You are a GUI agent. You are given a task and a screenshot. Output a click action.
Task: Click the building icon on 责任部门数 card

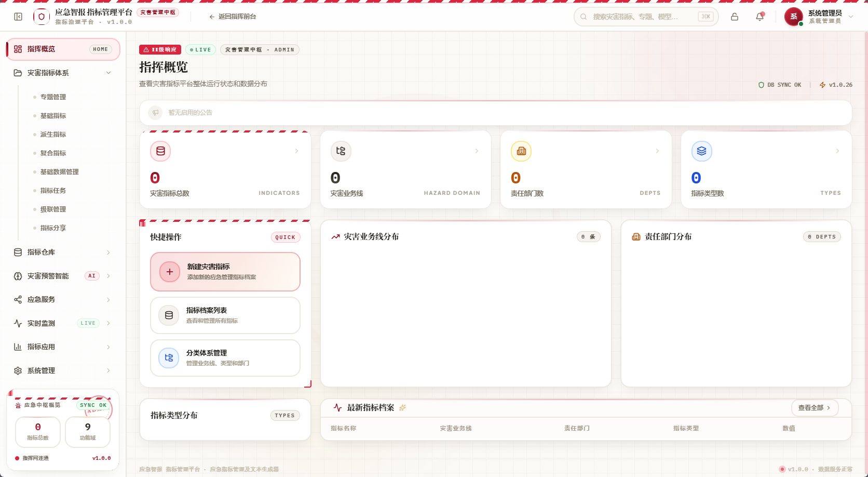[x=521, y=151]
